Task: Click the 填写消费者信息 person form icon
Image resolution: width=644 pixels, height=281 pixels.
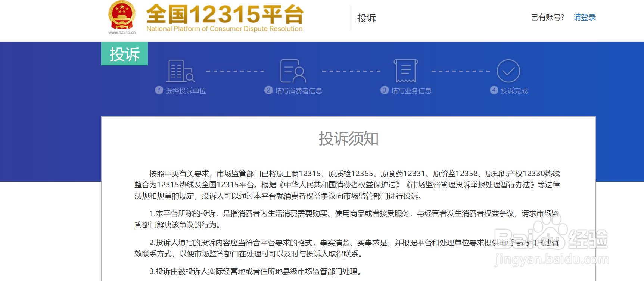Action: 293,71
